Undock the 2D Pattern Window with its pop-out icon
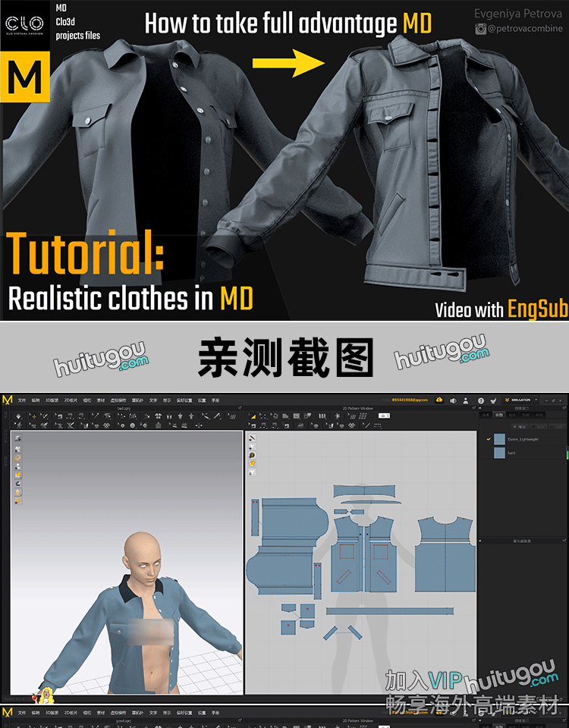569x728 pixels. (473, 408)
